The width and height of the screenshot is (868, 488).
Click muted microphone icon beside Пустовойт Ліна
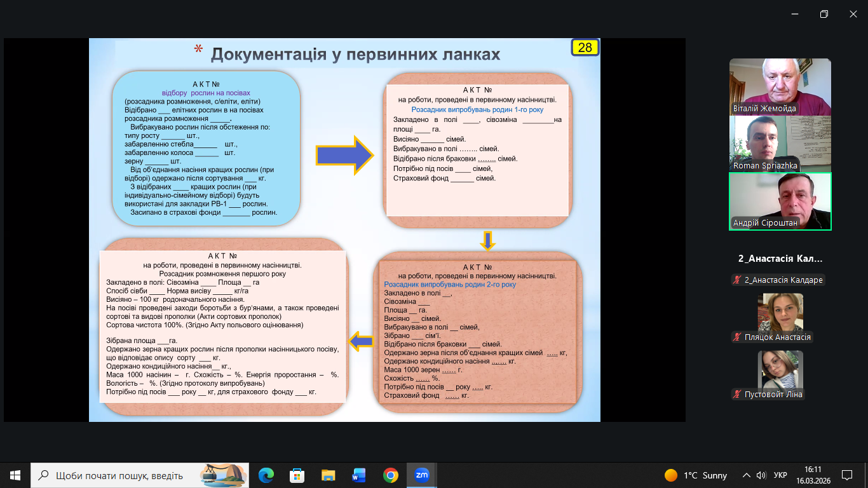[737, 395]
